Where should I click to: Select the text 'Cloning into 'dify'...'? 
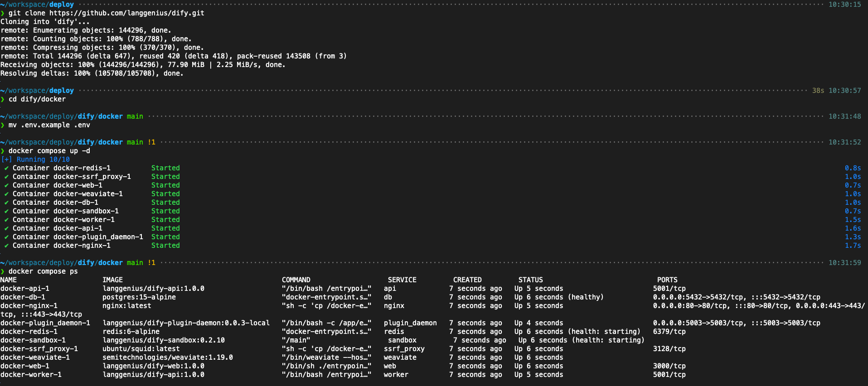coord(45,22)
